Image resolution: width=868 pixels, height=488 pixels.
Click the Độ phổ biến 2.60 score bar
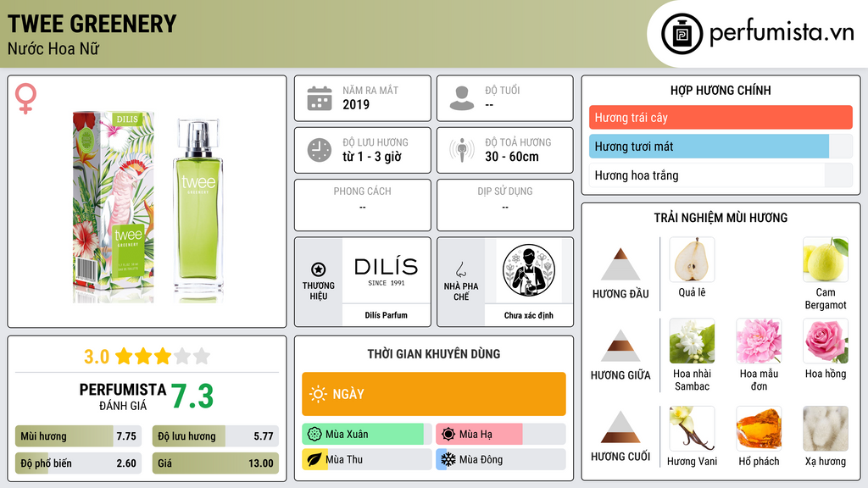(x=79, y=463)
